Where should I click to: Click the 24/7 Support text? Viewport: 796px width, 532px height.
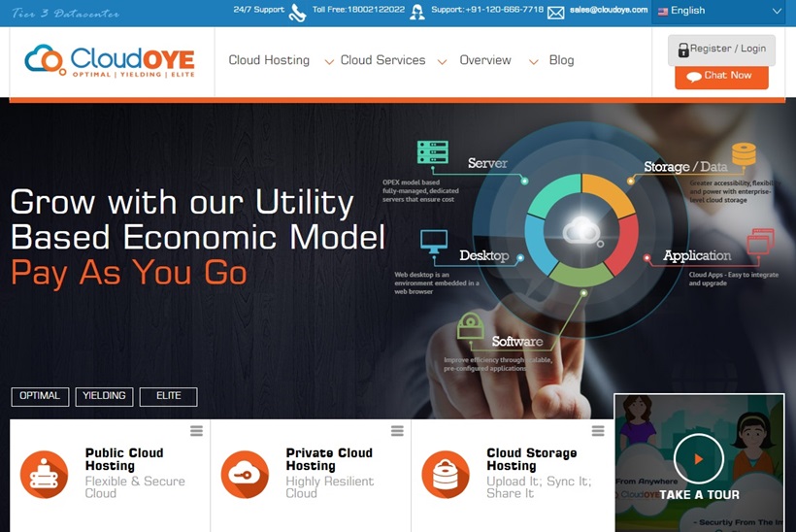pyautogui.click(x=259, y=10)
